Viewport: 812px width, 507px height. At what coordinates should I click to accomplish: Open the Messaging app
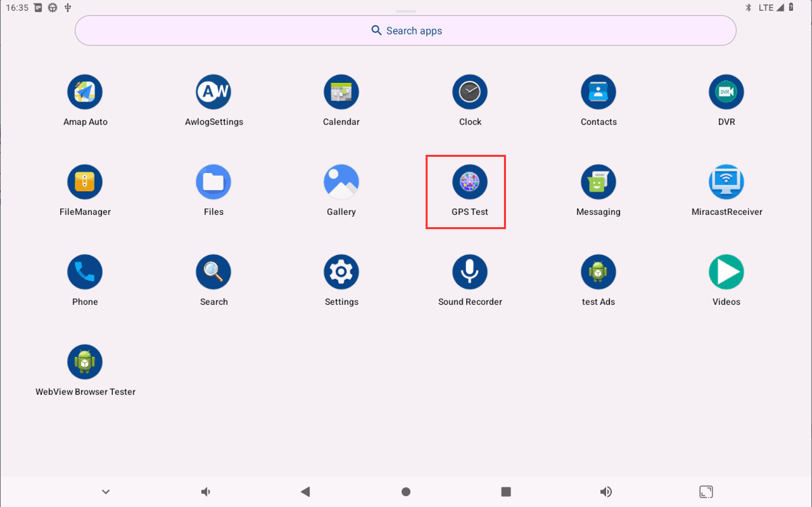598,181
